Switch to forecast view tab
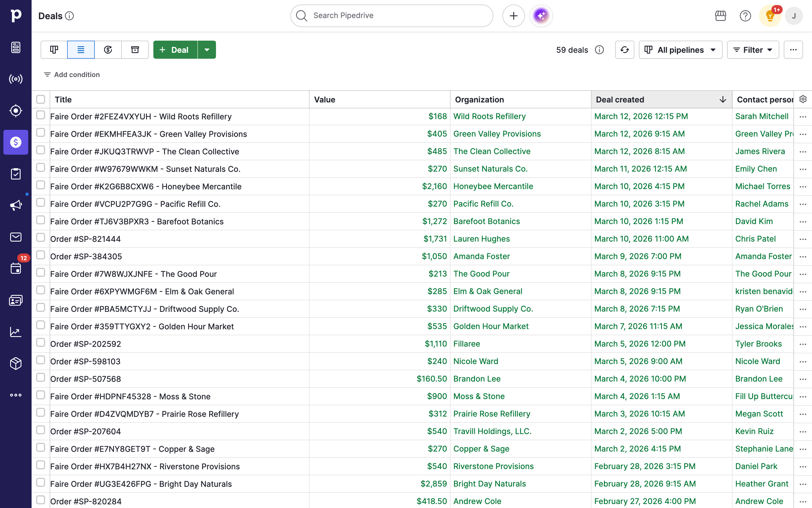 tap(108, 50)
